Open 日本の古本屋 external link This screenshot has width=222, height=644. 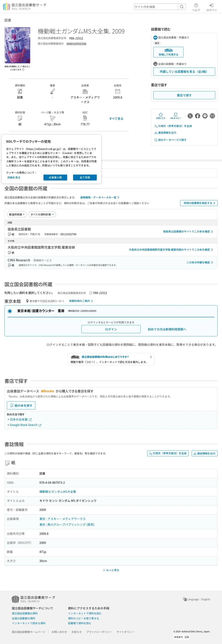coord(21,419)
